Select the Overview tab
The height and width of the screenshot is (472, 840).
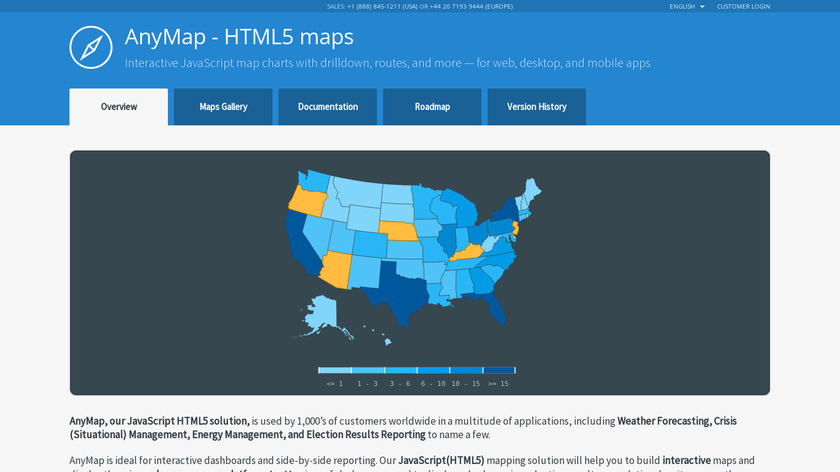point(118,107)
